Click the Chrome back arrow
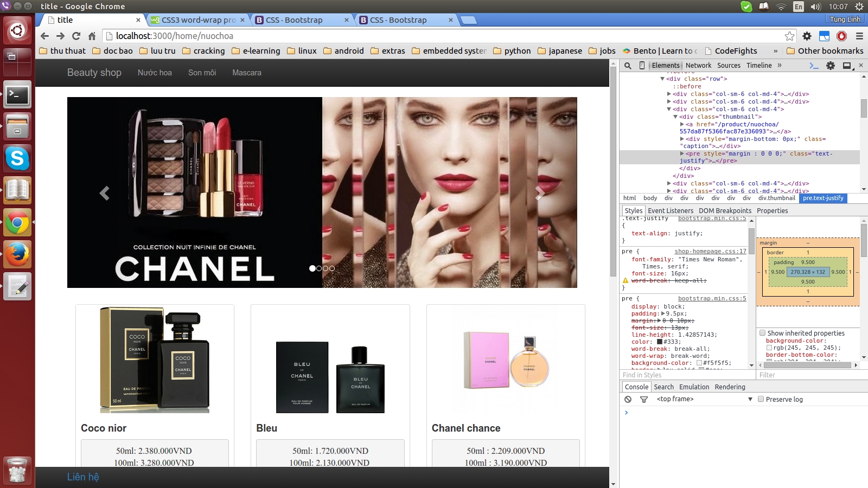The image size is (868, 488). 44,36
